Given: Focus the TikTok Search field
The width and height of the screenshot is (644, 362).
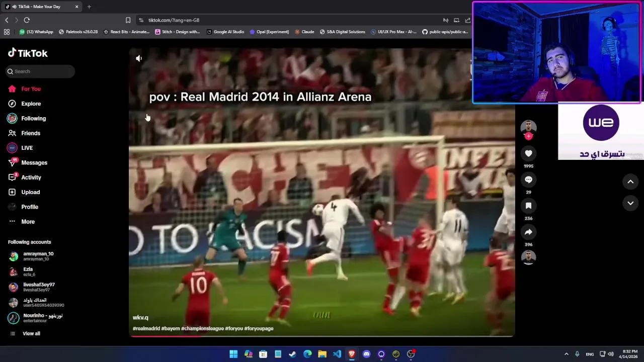Looking at the screenshot, I should tap(40, 71).
